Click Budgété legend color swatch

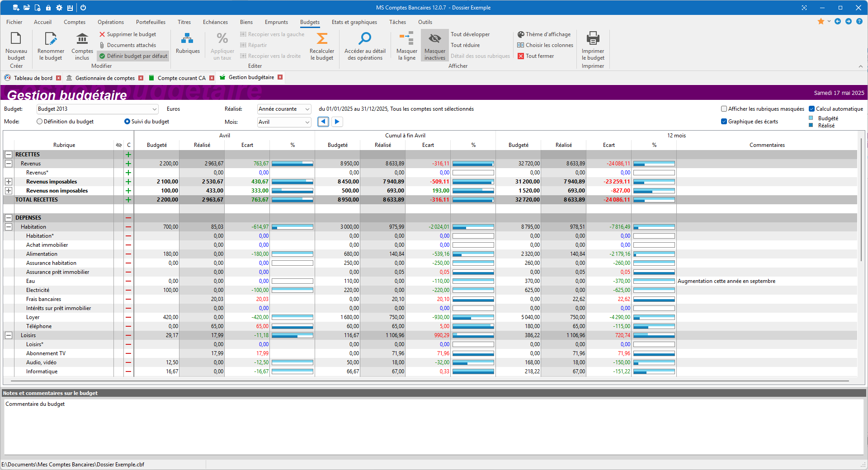(811, 118)
